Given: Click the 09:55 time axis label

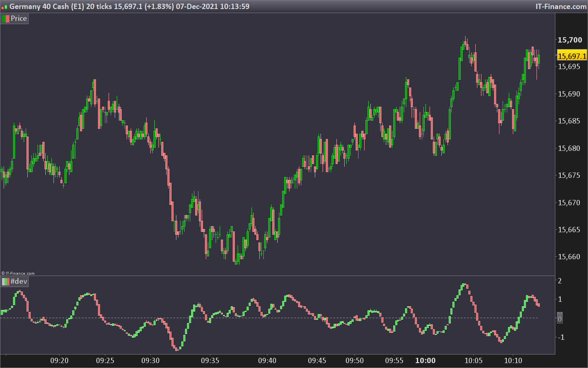Looking at the screenshot, I should (394, 361).
